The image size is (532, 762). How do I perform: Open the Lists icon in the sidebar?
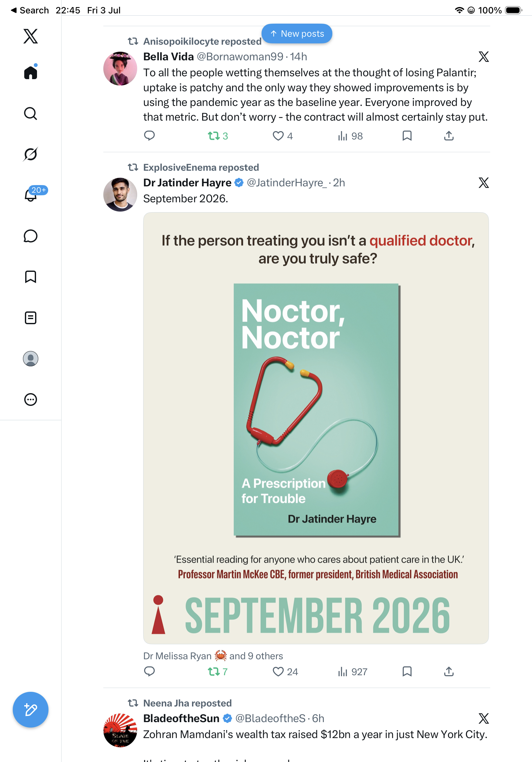[x=31, y=317]
